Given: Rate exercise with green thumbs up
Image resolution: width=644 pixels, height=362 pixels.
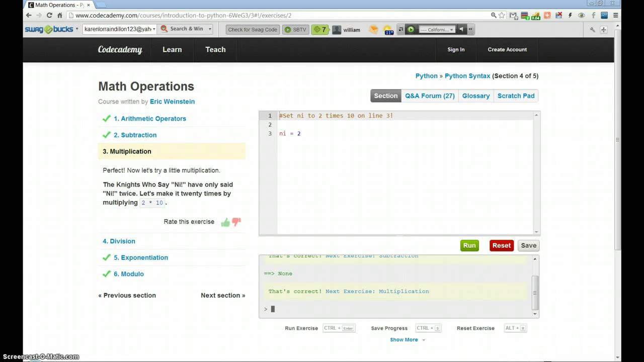Looking at the screenshot, I should 225,222.
